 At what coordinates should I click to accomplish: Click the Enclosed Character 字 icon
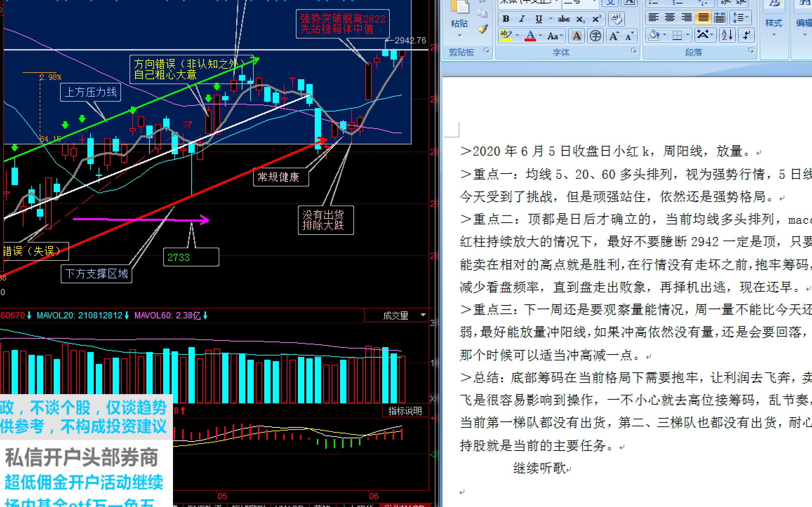(x=595, y=36)
